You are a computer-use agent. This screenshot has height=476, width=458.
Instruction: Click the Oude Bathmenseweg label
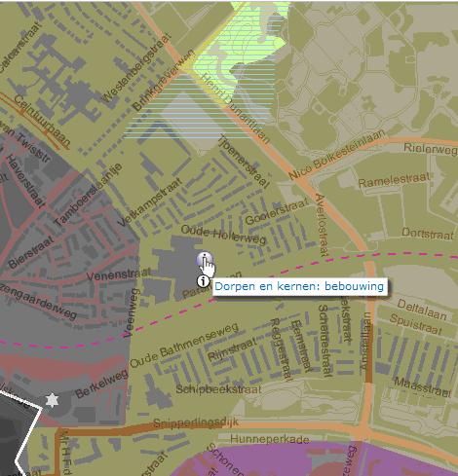(x=184, y=346)
